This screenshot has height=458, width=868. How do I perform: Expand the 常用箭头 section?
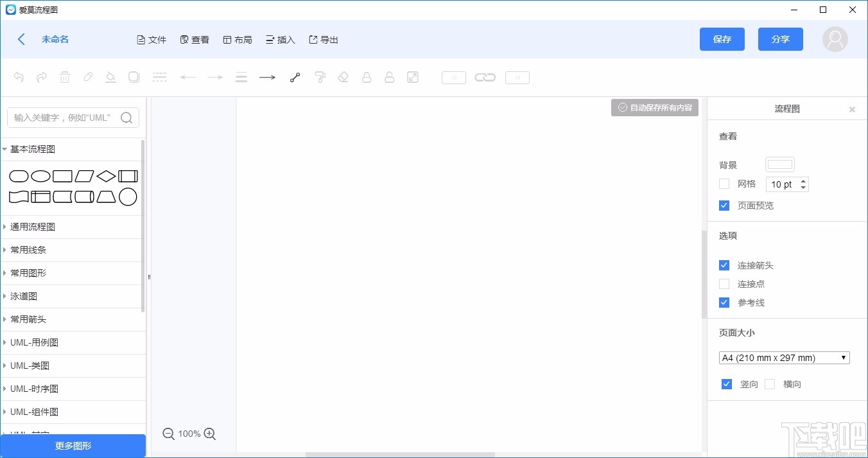[x=73, y=319]
